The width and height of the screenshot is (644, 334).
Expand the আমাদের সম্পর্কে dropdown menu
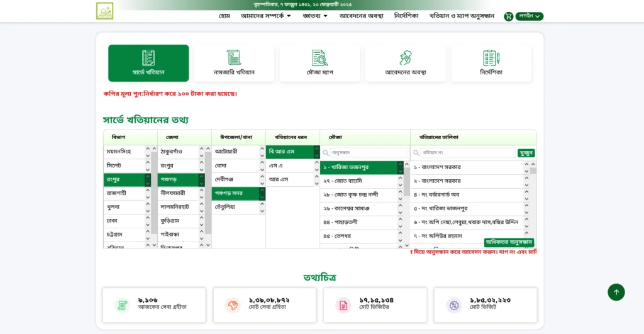click(266, 16)
